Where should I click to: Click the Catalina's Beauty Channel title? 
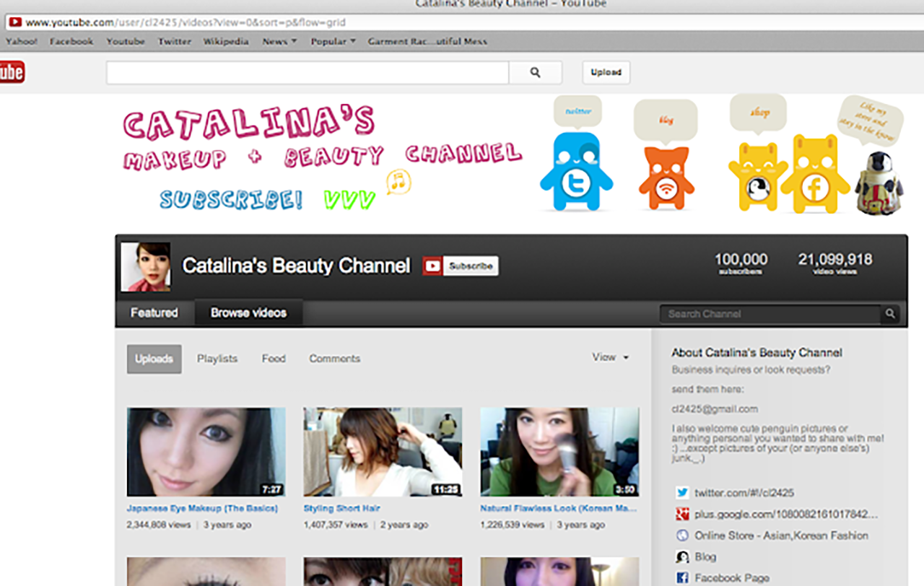click(296, 266)
